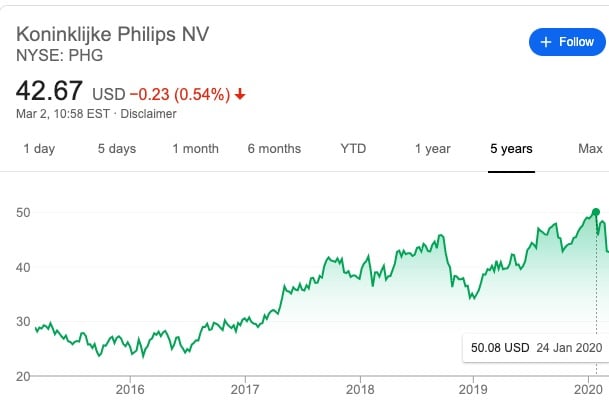609x419 pixels.
Task: Click the 42.67 stock price
Action: (49, 92)
